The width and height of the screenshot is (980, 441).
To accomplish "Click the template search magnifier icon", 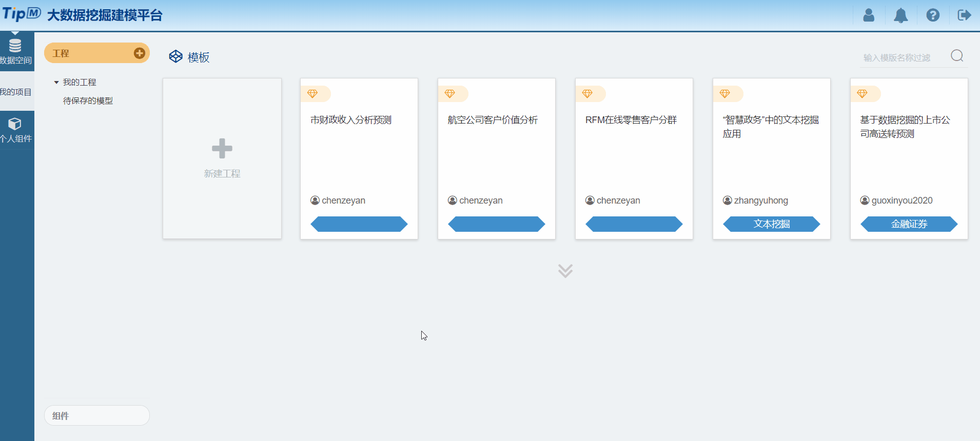I will [x=957, y=56].
